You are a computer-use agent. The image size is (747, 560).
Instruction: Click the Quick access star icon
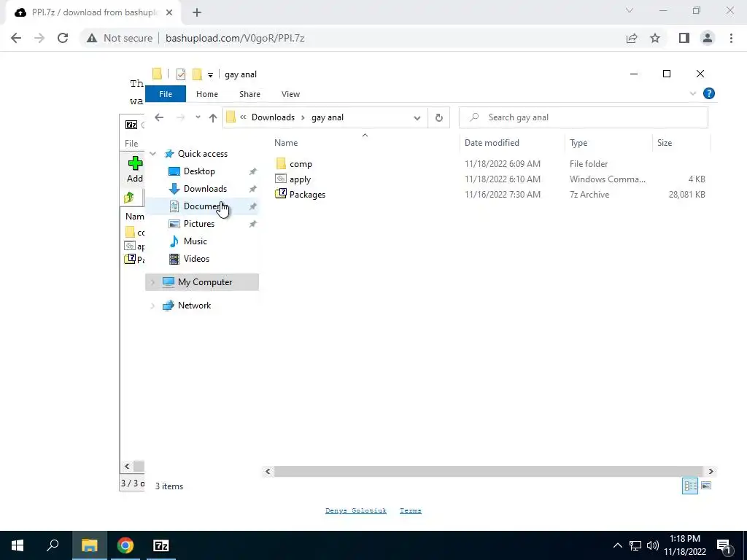point(169,154)
